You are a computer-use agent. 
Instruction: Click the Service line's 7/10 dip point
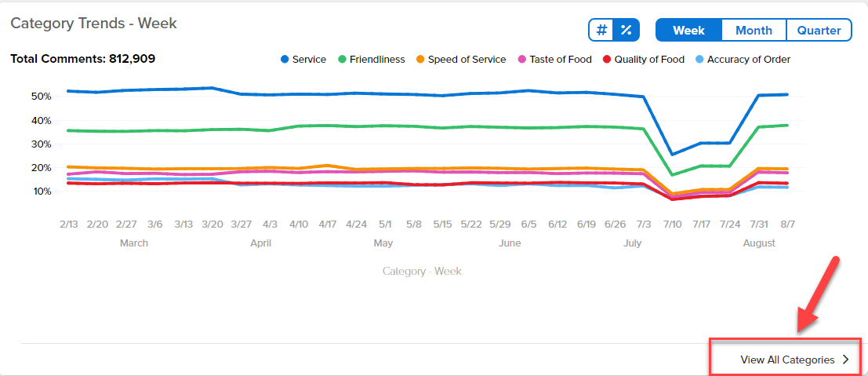(x=672, y=154)
